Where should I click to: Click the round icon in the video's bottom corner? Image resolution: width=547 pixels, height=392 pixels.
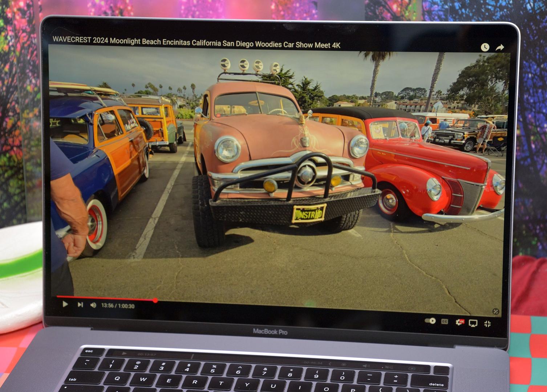(x=495, y=311)
